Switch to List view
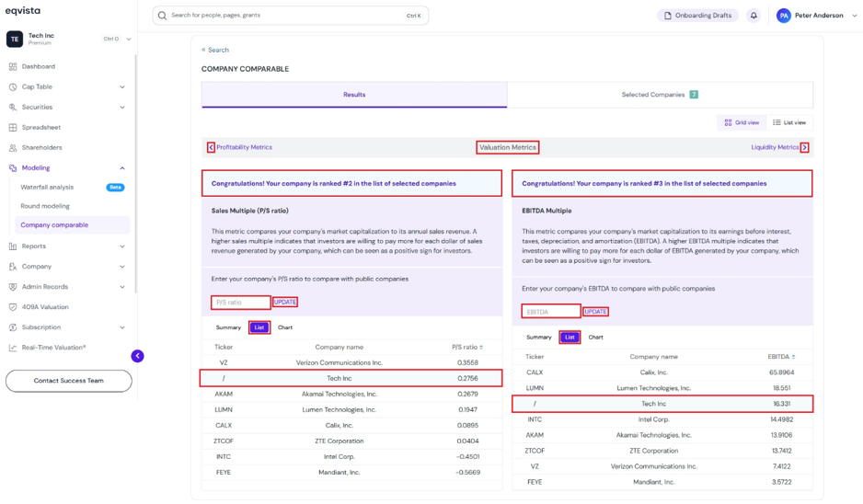The width and height of the screenshot is (863, 504). click(x=789, y=122)
